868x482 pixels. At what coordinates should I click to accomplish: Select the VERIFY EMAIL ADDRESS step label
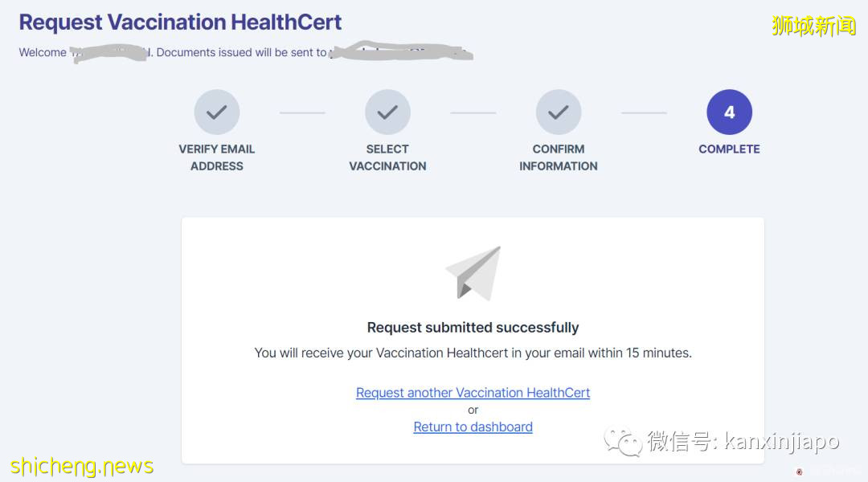[216, 157]
